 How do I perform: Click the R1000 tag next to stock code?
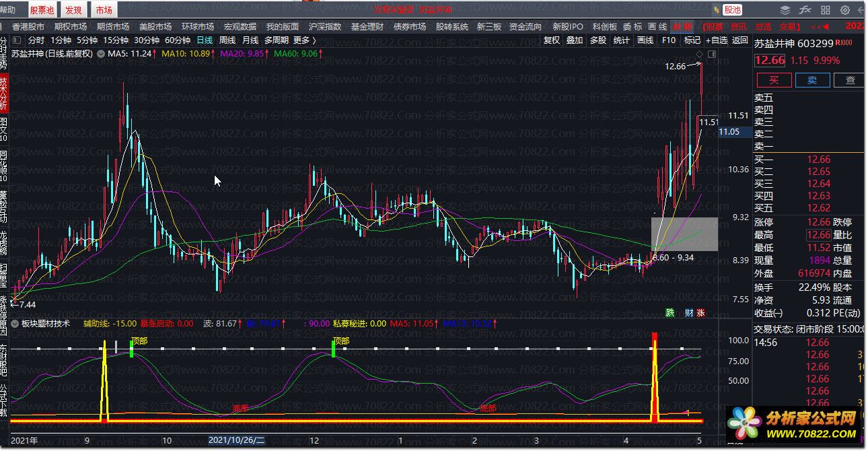[x=844, y=42]
